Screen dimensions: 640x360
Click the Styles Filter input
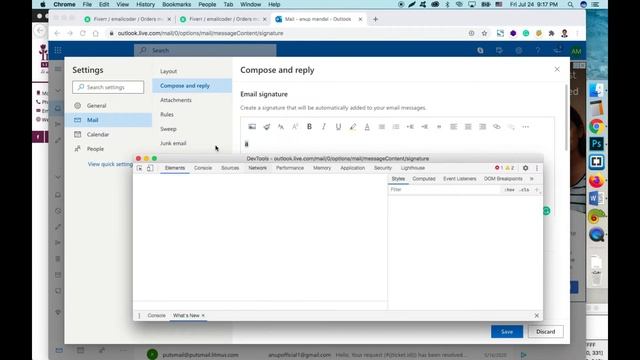(x=444, y=190)
